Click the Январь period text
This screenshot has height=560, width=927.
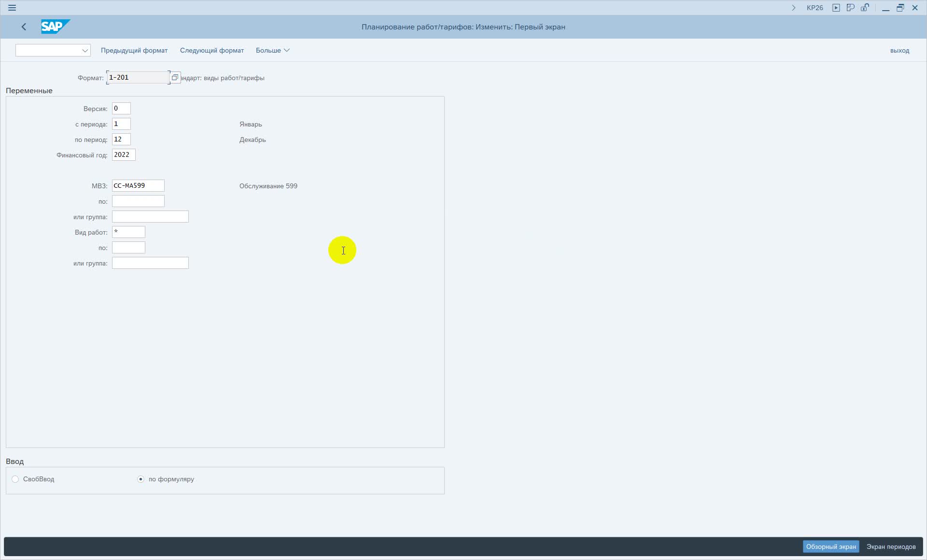[251, 124]
